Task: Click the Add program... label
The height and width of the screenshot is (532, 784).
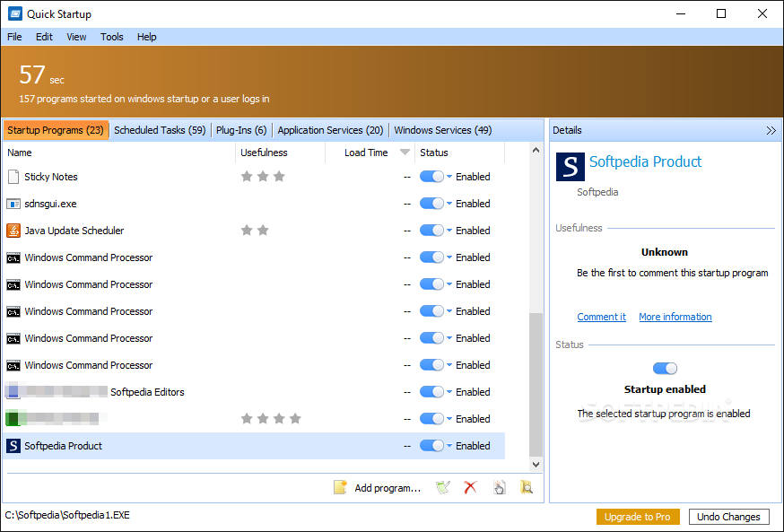Action: click(x=388, y=488)
